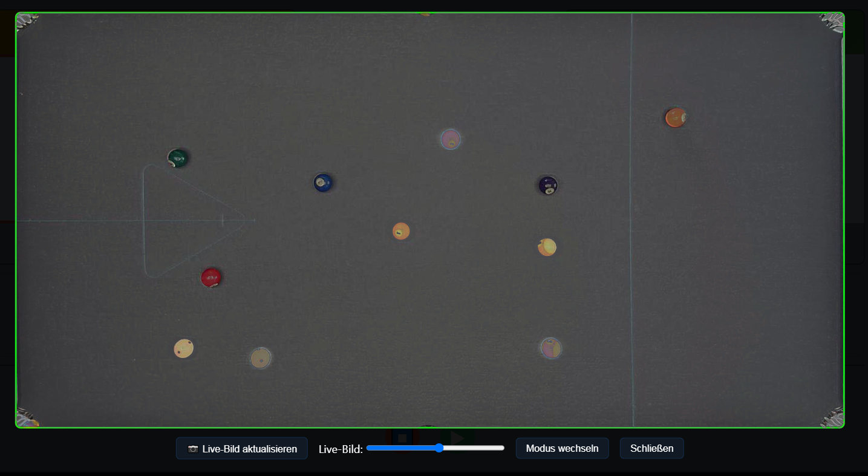Click the dimmed play icon behind the slider
The width and height of the screenshot is (868, 476).
click(457, 437)
